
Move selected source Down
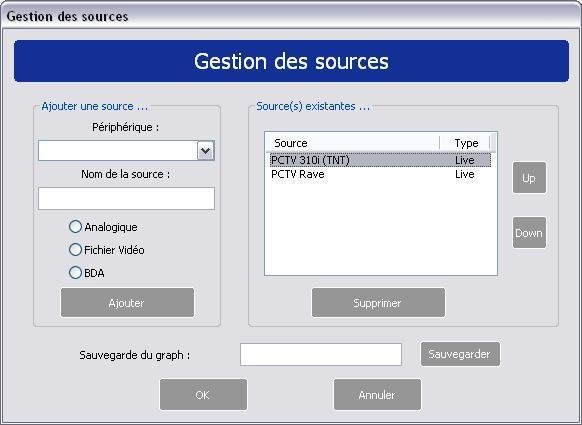(529, 233)
